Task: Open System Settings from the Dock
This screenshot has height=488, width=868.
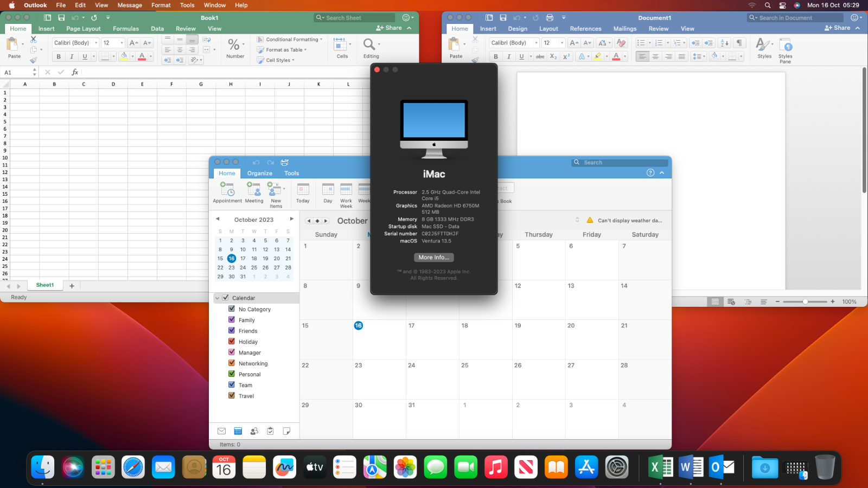Action: 617,467
